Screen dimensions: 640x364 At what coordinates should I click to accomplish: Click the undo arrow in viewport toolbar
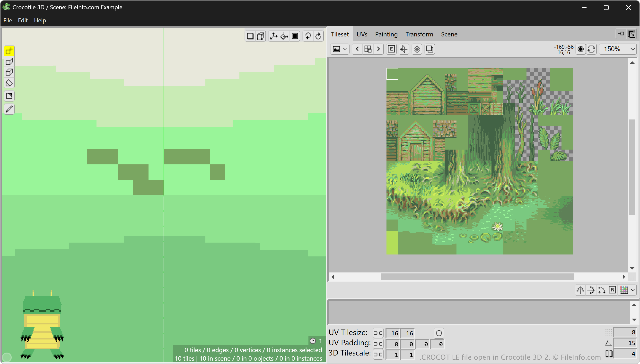[308, 36]
